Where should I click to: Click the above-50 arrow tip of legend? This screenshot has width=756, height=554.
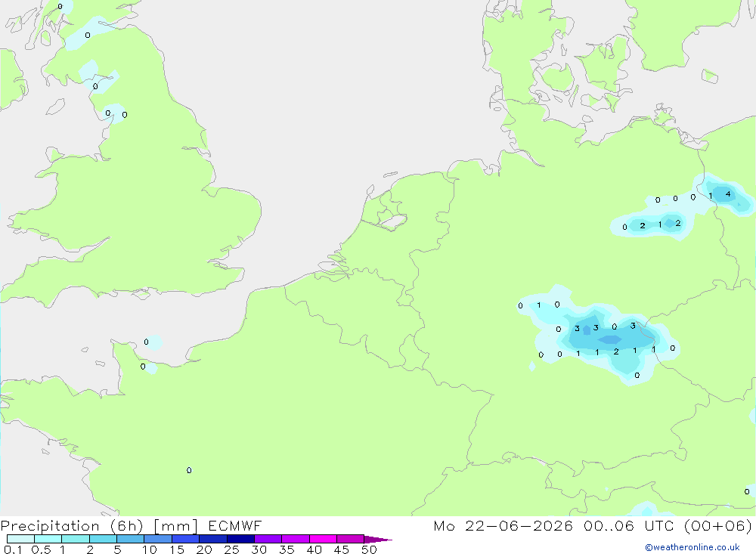(377, 539)
